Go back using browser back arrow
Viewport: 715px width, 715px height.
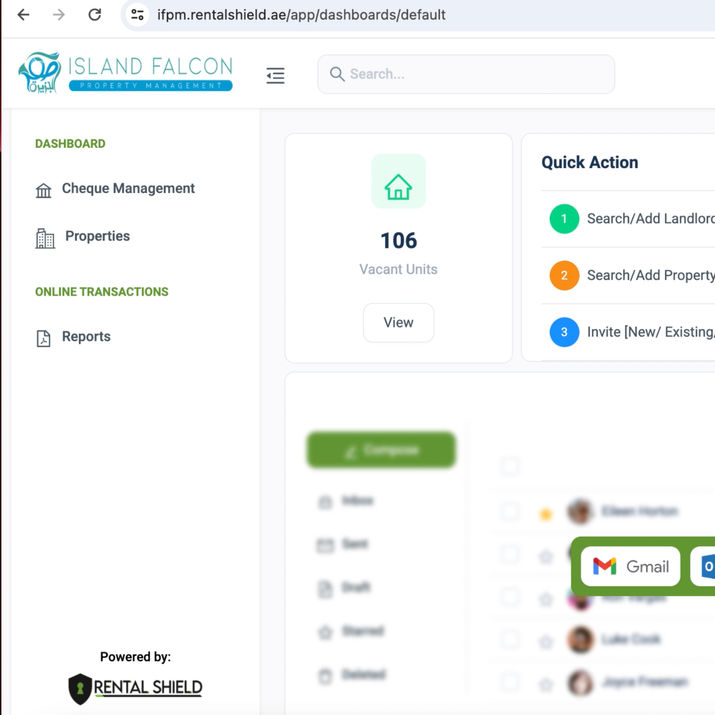(x=23, y=15)
